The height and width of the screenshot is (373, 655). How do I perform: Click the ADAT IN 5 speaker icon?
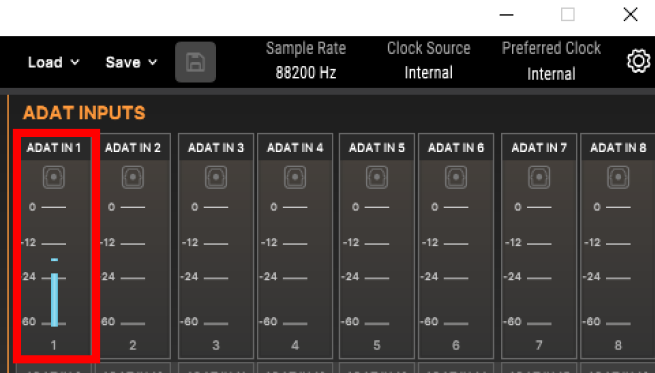[377, 177]
